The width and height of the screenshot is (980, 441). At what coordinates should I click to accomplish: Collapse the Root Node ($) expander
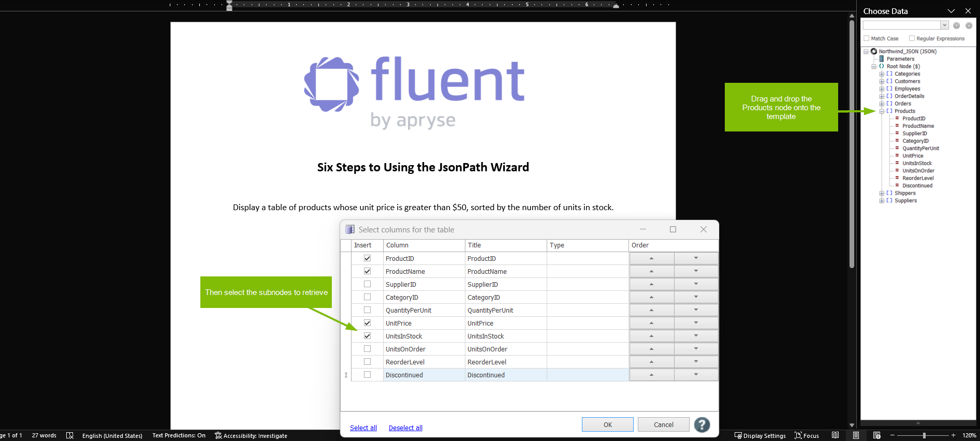pos(873,66)
